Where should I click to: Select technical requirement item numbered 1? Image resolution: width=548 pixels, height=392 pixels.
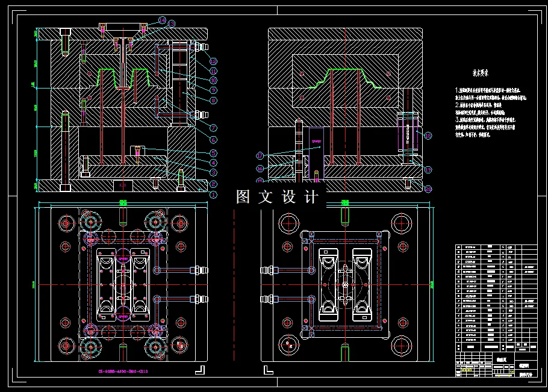coord(491,94)
